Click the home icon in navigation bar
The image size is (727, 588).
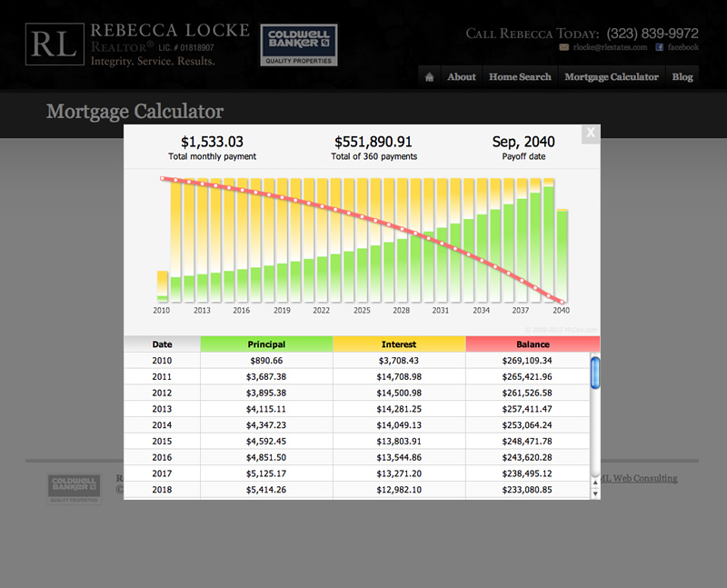point(429,77)
